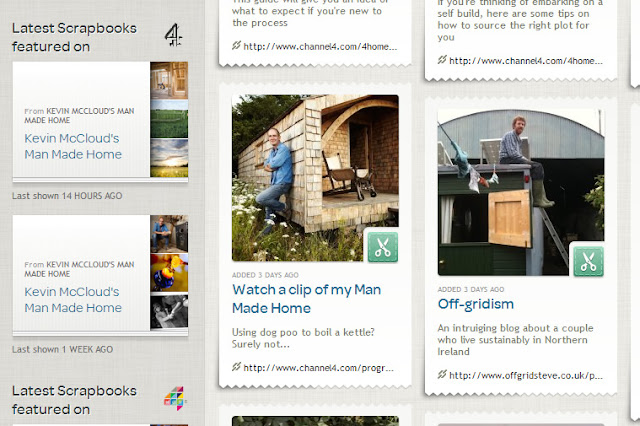Image resolution: width=640 pixels, height=426 pixels.
Task: Click the scissors clip icon on Off-gridism photo
Action: [x=588, y=261]
